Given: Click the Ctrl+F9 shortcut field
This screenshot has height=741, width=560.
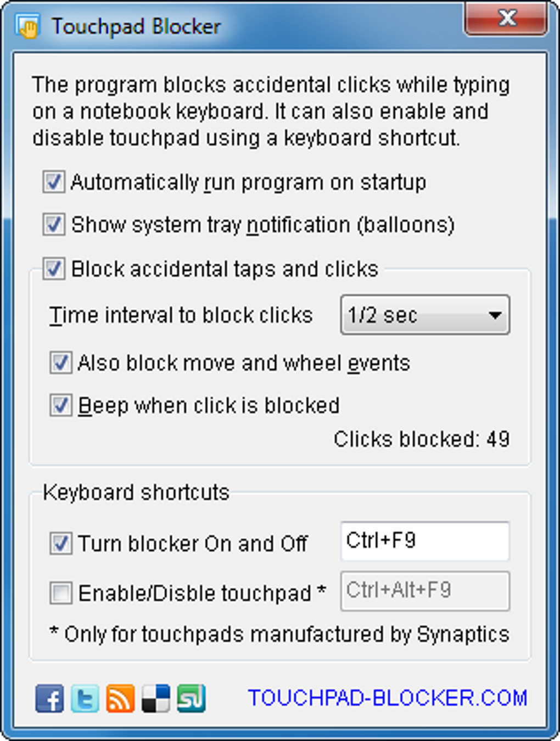Looking at the screenshot, I should pyautogui.click(x=424, y=541).
